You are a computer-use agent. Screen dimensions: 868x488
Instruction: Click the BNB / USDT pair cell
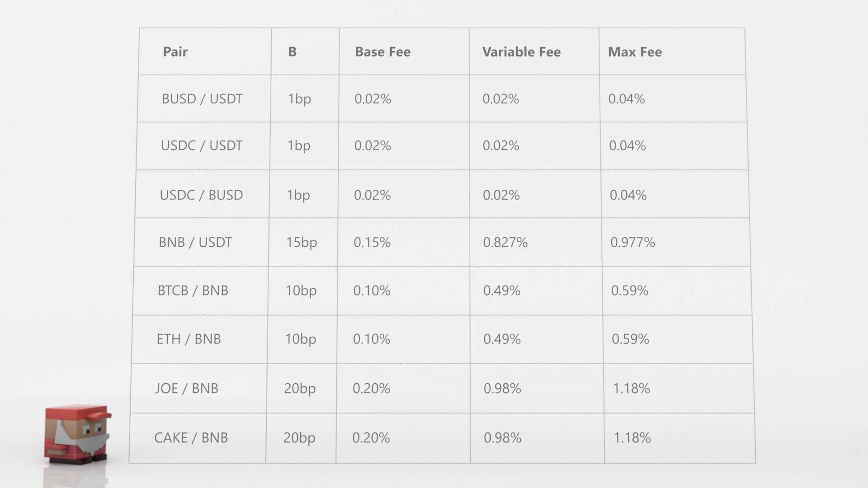pyautogui.click(x=195, y=243)
